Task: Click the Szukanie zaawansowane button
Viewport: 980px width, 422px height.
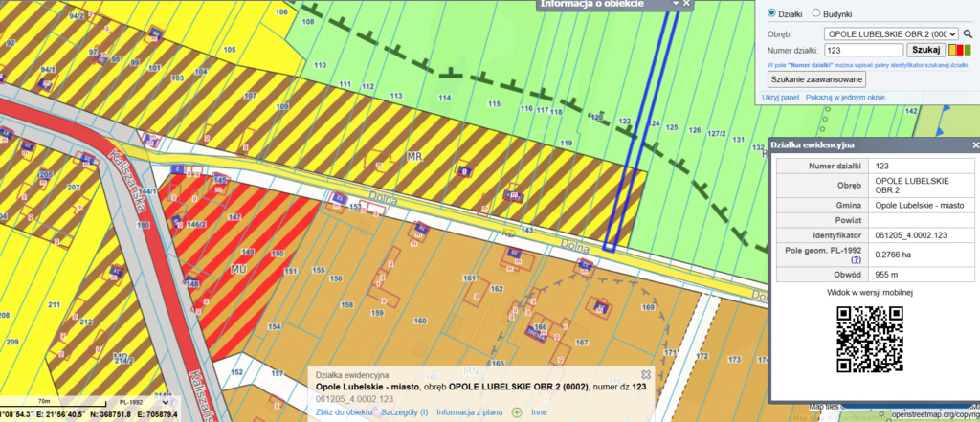Action: [x=815, y=78]
